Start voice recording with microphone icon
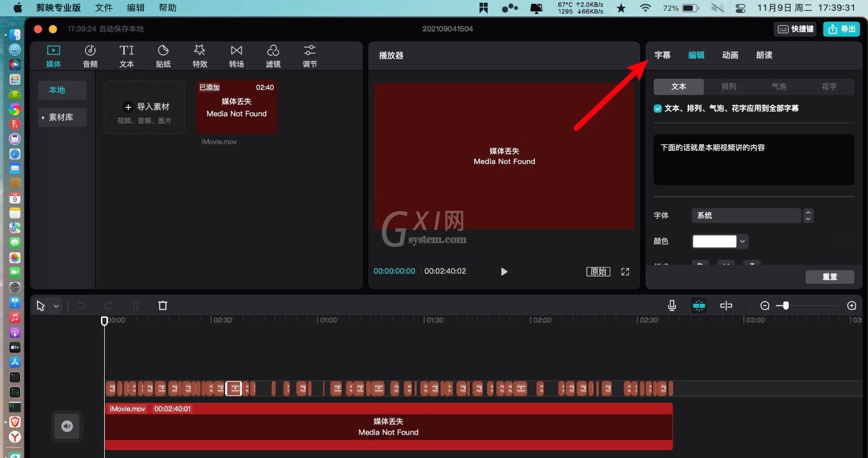The width and height of the screenshot is (868, 458). click(x=672, y=306)
